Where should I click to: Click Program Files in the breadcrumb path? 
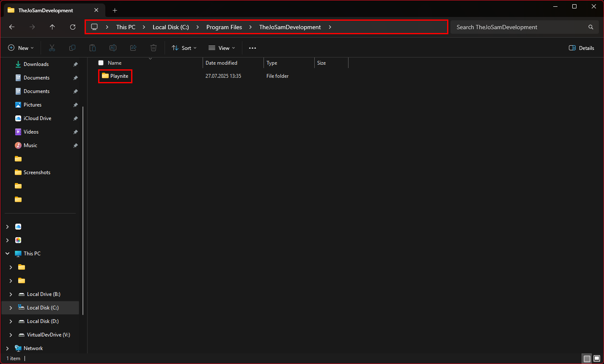point(224,27)
